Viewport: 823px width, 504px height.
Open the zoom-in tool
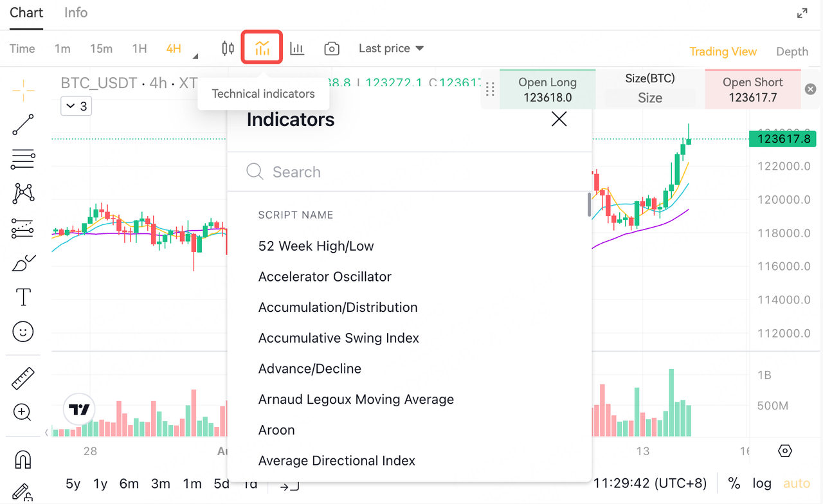pyautogui.click(x=23, y=412)
